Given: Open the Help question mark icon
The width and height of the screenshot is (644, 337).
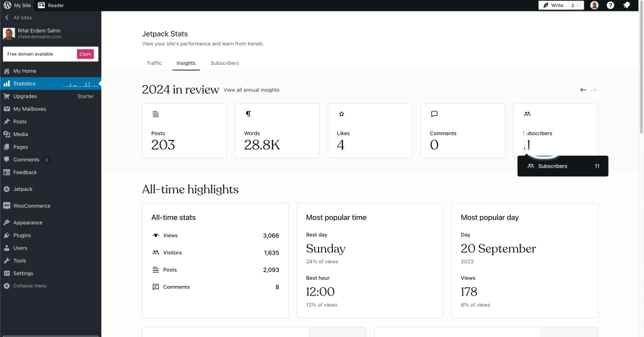Looking at the screenshot, I should [611, 5].
